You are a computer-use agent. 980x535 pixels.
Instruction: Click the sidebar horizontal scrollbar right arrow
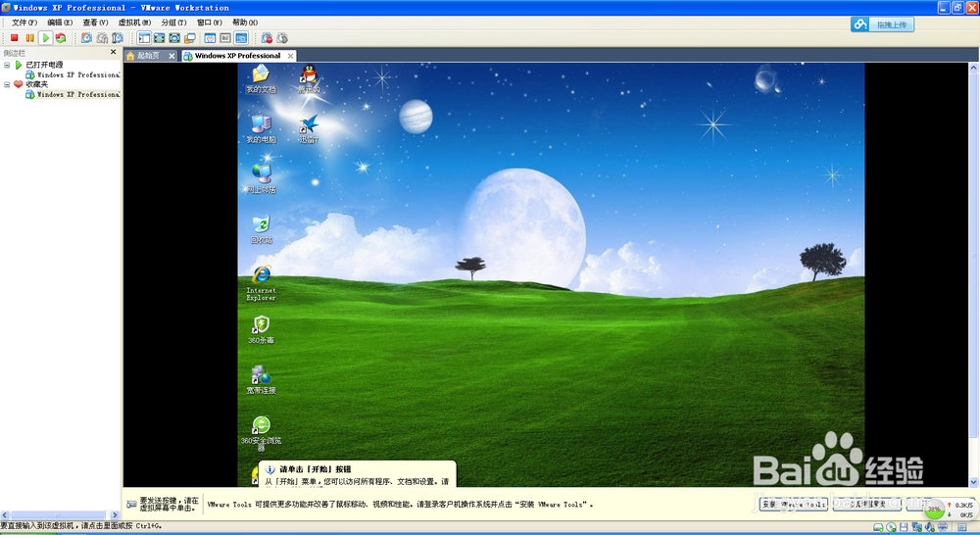pos(115,515)
